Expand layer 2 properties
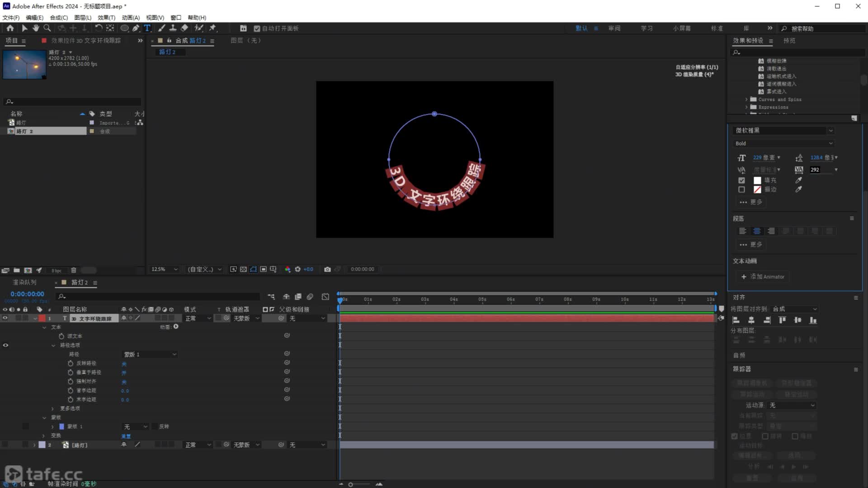The height and width of the screenshot is (488, 868). (x=34, y=445)
